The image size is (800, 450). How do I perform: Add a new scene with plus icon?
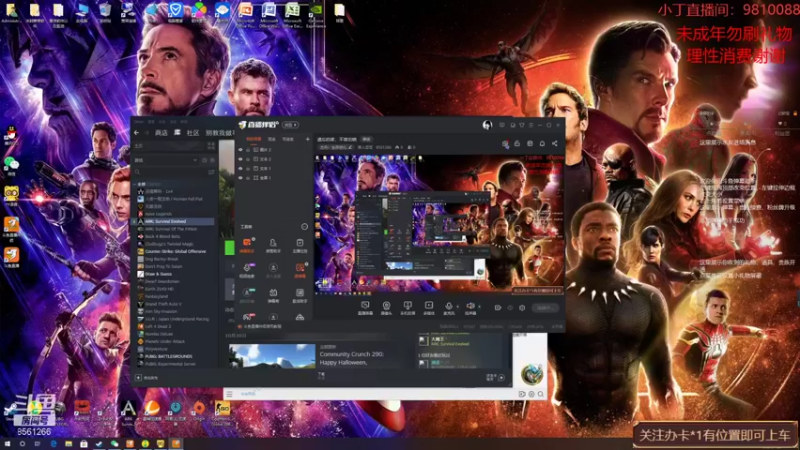(307, 139)
